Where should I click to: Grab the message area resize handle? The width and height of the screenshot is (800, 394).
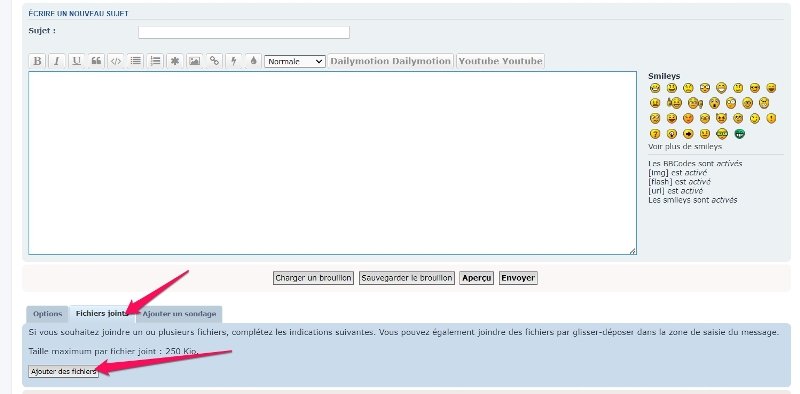(632, 251)
